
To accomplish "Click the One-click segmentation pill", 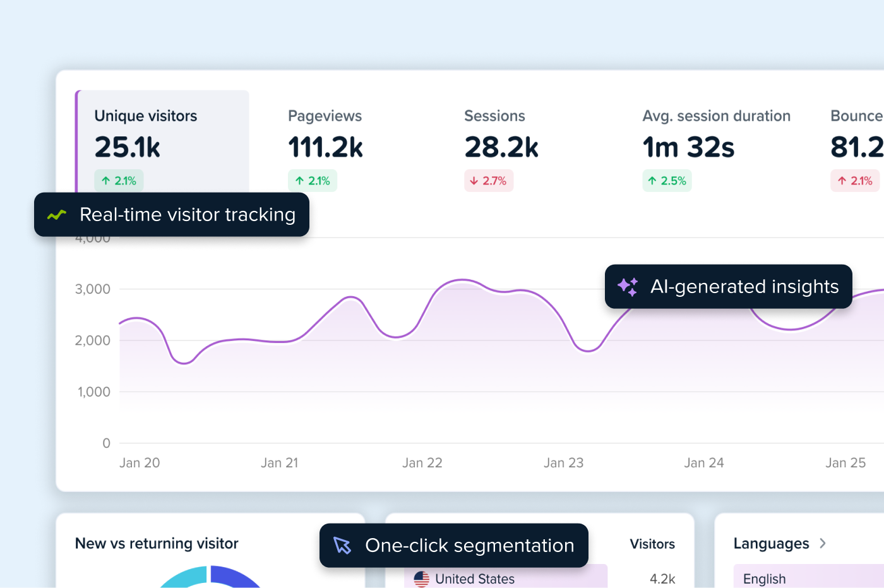I will coord(453,546).
